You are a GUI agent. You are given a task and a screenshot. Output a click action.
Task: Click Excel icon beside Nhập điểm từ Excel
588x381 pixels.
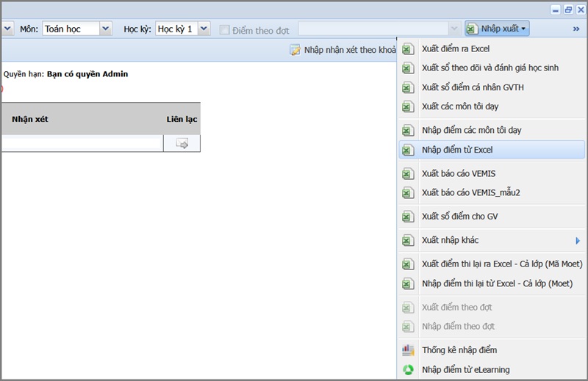pyautogui.click(x=408, y=150)
